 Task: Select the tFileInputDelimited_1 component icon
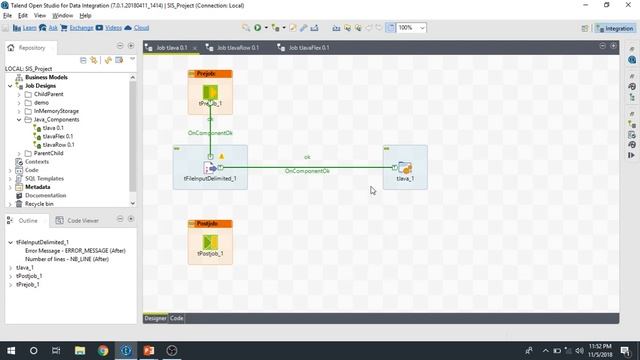[x=210, y=167]
